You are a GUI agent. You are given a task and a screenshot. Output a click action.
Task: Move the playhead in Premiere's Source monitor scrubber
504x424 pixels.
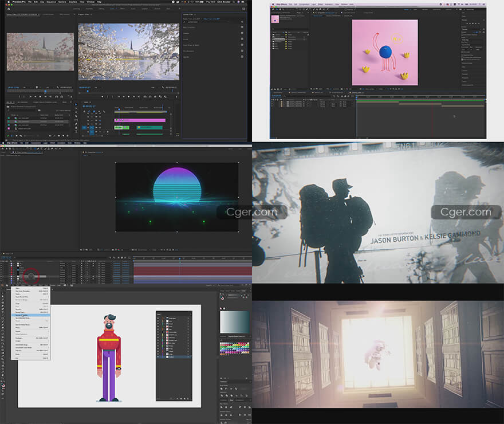point(45,91)
